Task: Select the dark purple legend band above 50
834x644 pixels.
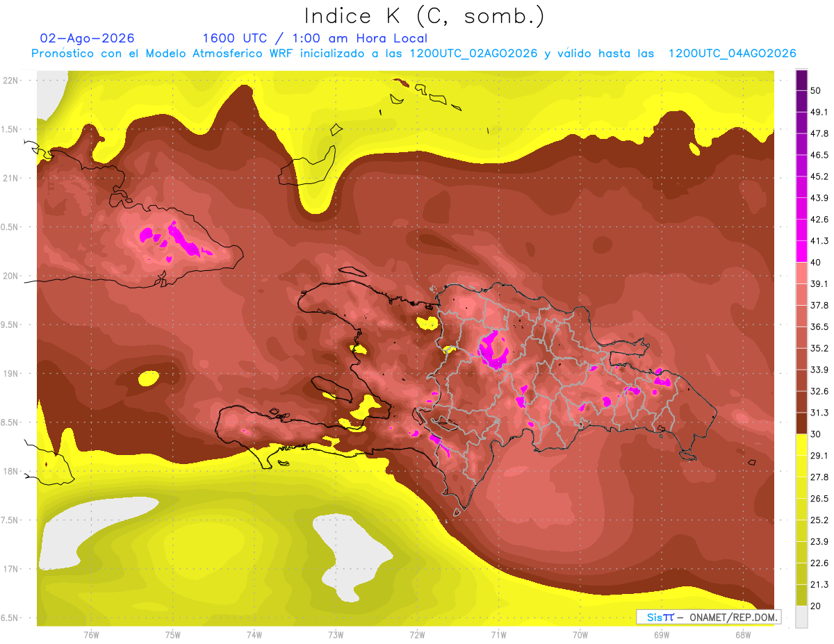Action: pos(801,80)
